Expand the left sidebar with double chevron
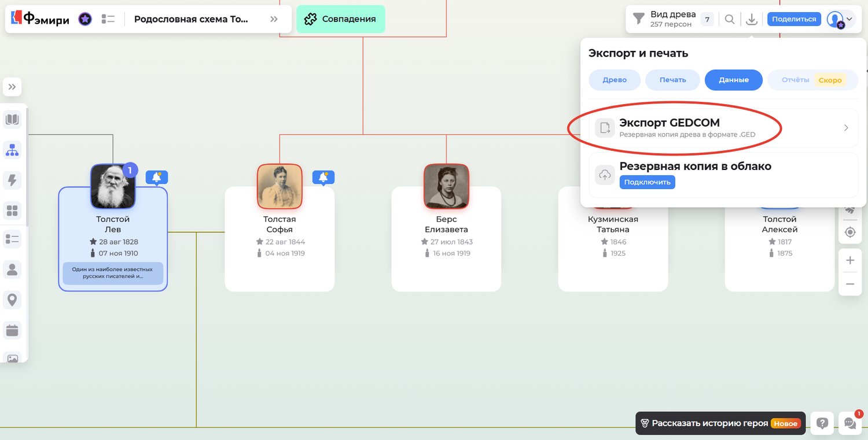This screenshot has width=868, height=440. pos(12,87)
